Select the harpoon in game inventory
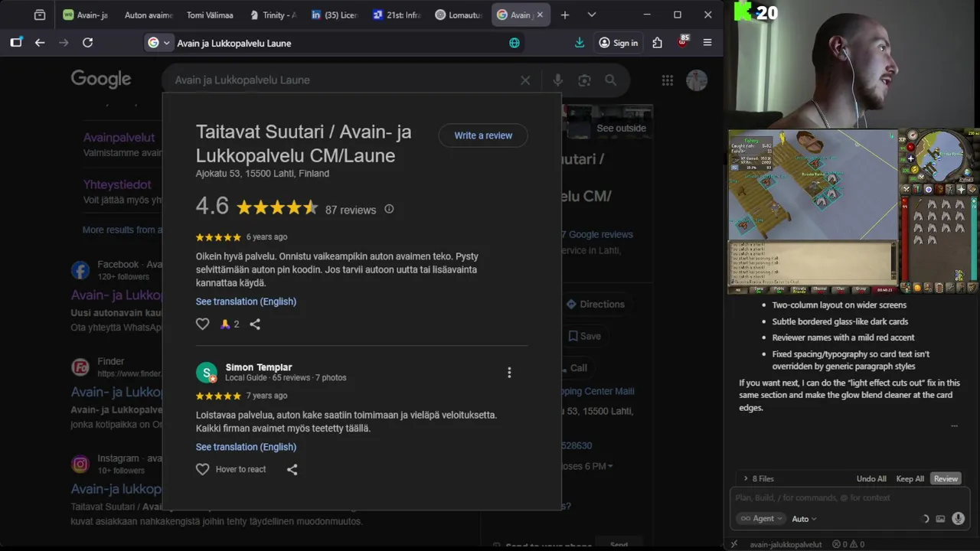This screenshot has height=551, width=980. (x=919, y=204)
